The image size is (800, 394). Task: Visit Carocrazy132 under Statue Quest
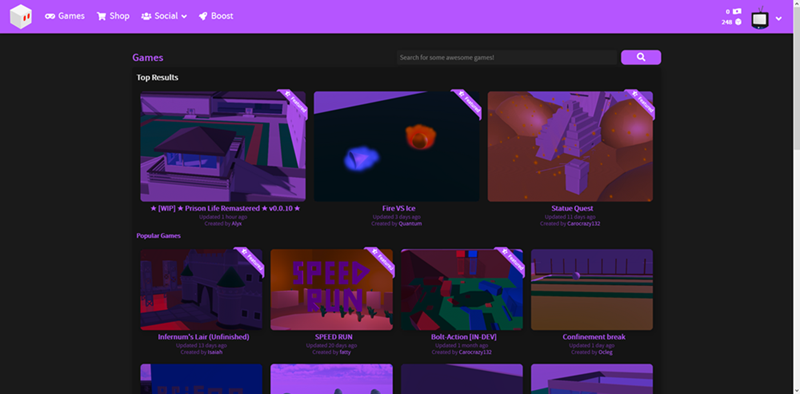[x=584, y=224]
